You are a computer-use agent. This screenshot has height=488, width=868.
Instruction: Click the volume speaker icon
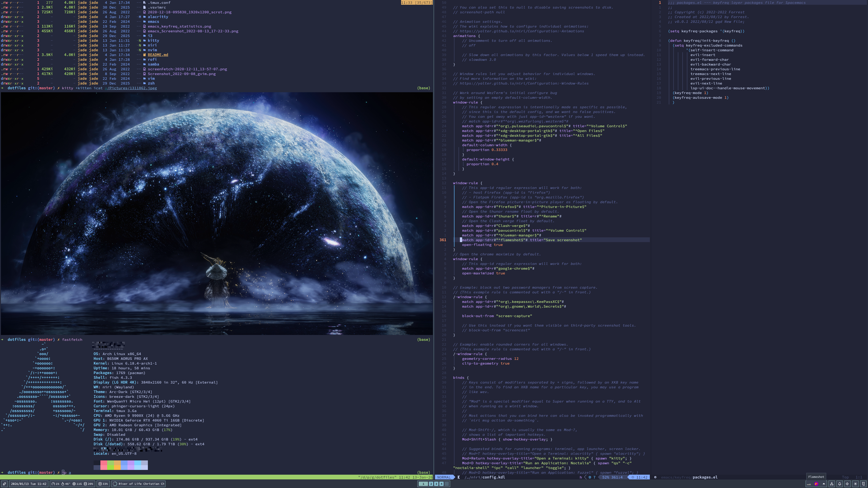[847, 484]
